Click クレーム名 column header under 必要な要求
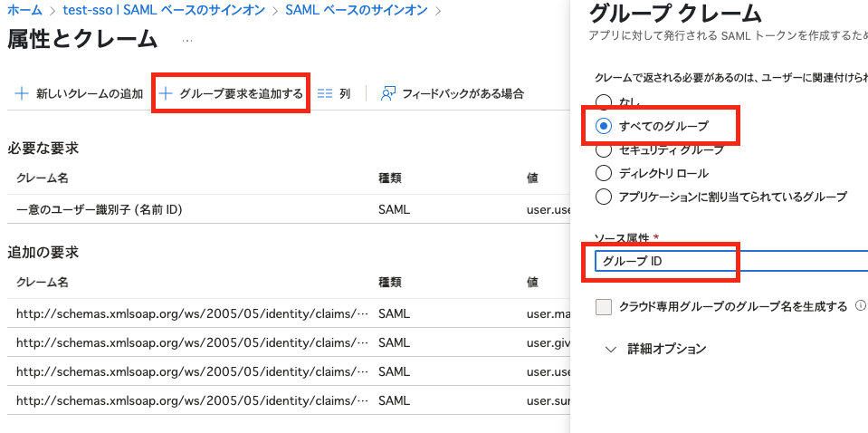This screenshot has height=433, width=868. (42, 178)
